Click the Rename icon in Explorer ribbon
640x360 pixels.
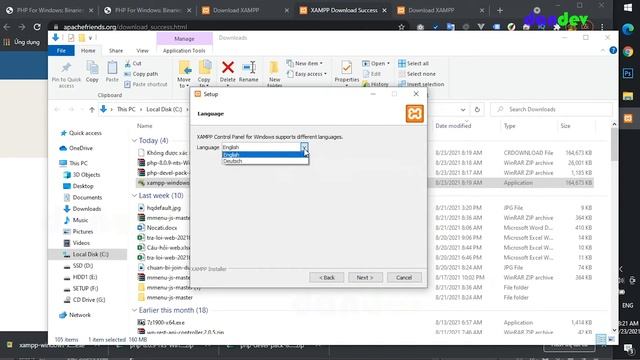click(x=249, y=68)
